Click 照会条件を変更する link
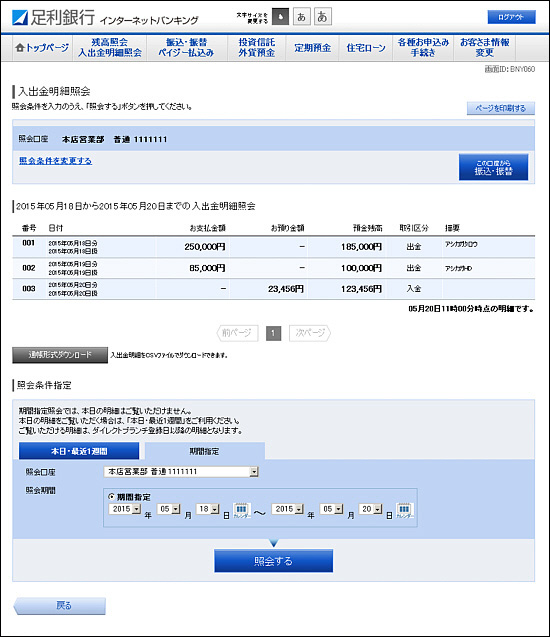550x637 pixels. pos(55,161)
